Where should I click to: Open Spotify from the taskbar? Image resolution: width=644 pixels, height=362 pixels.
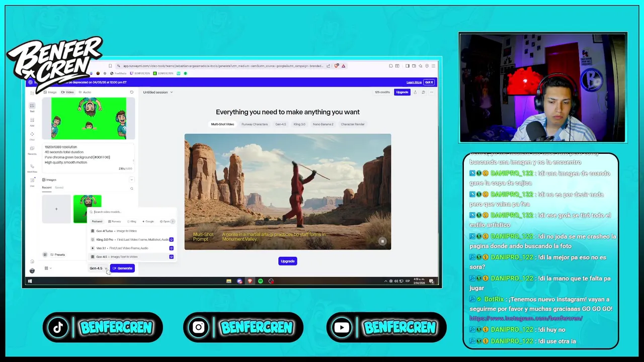[x=260, y=281]
